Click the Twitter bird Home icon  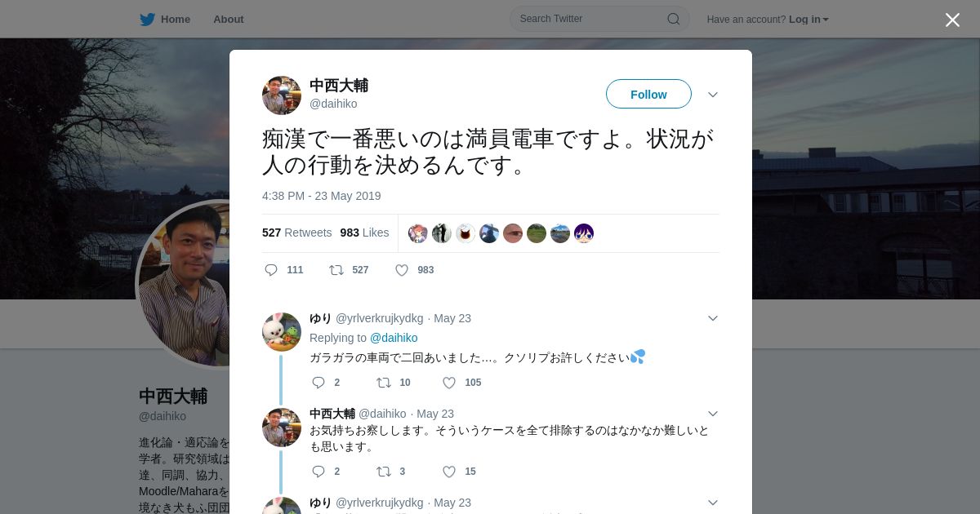pos(147,19)
